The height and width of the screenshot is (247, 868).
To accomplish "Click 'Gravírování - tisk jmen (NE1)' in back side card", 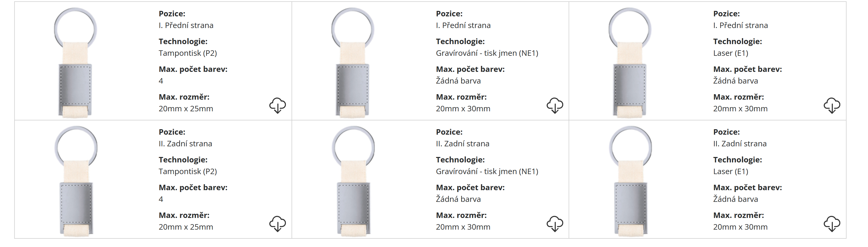I will point(487,171).
